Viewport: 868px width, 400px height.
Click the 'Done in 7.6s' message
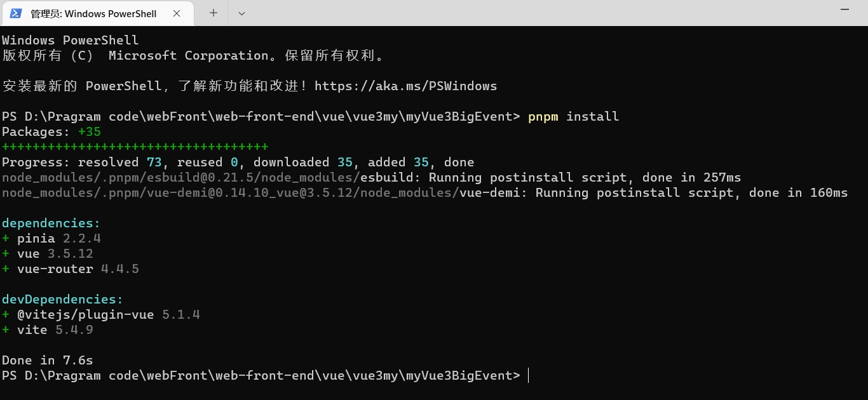(48, 360)
